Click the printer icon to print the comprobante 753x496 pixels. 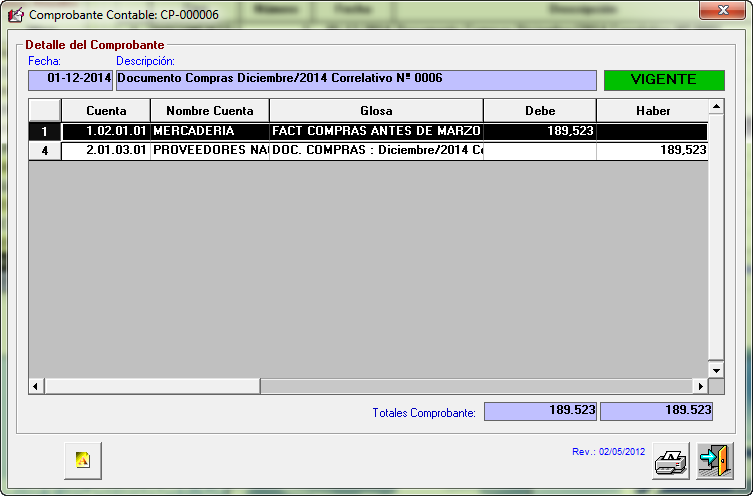pos(671,461)
